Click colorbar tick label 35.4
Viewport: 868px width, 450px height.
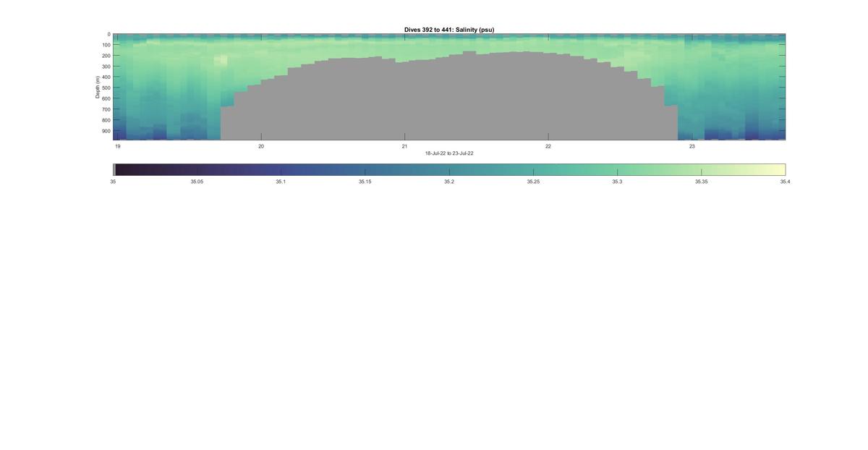click(785, 182)
